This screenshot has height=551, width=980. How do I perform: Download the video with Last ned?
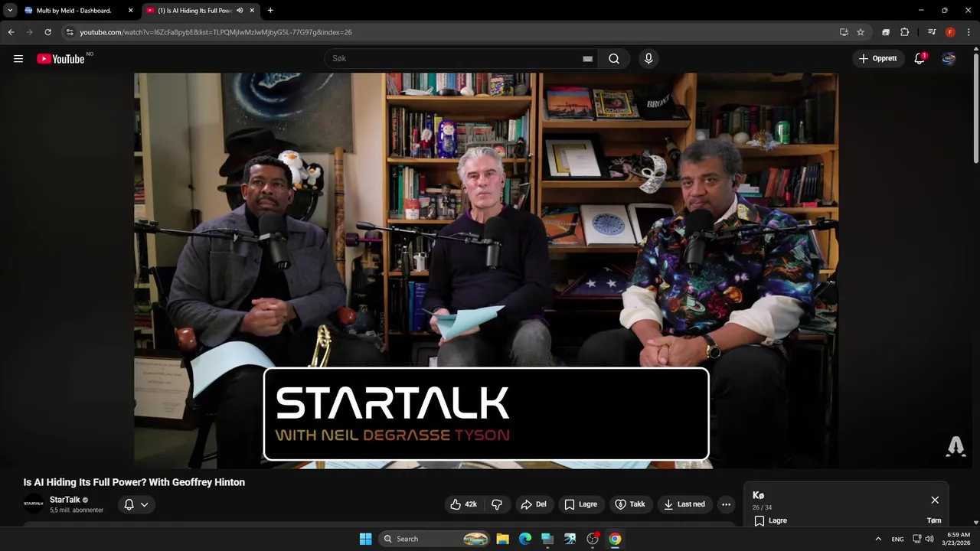[684, 504]
